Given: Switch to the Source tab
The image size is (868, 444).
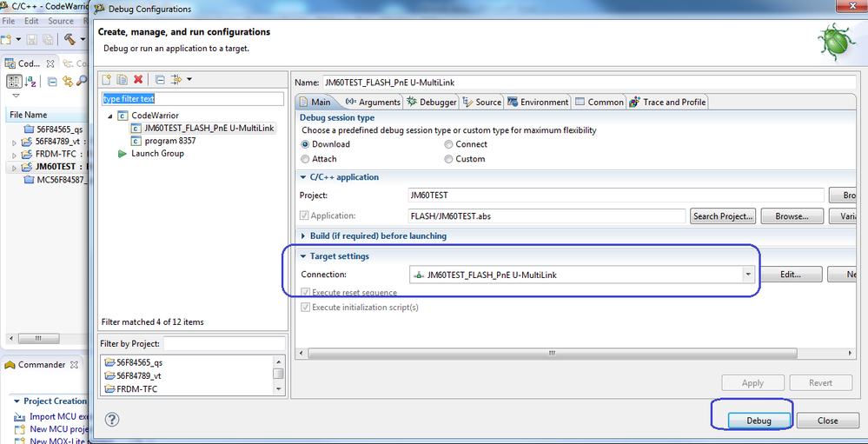Looking at the screenshot, I should point(481,102).
